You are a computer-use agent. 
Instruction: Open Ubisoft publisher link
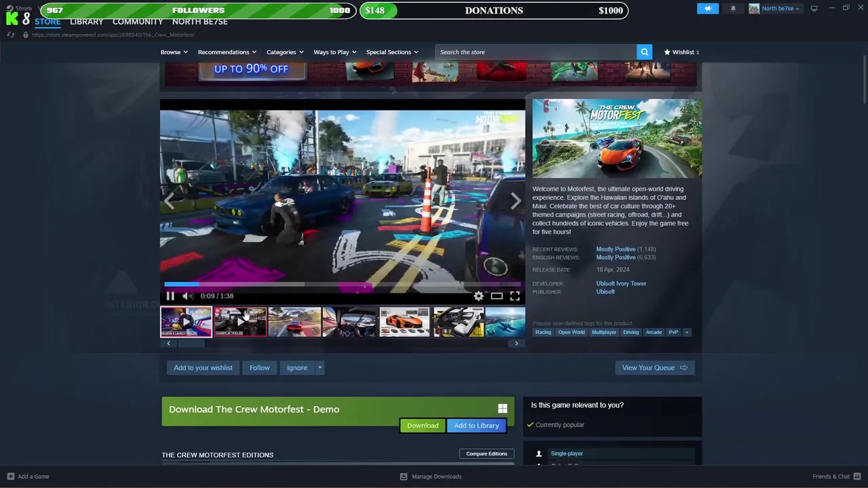pyautogui.click(x=606, y=292)
